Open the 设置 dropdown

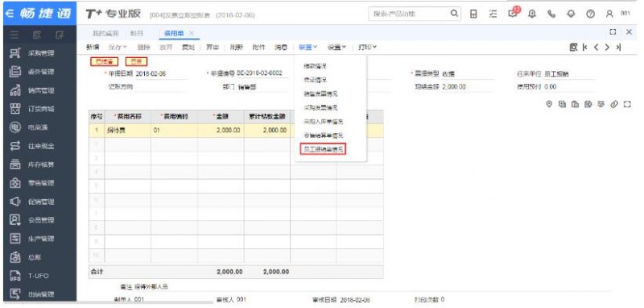point(336,48)
